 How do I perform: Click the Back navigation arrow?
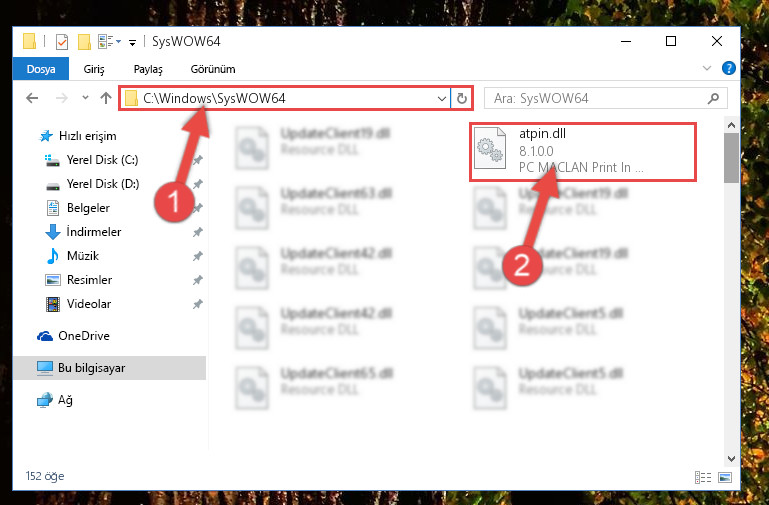coord(32,98)
